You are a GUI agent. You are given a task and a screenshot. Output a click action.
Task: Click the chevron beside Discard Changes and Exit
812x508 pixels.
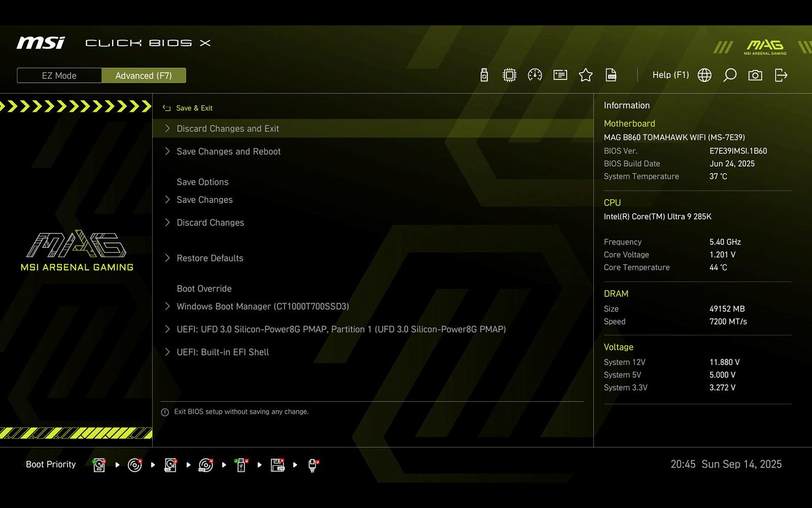[x=167, y=129]
